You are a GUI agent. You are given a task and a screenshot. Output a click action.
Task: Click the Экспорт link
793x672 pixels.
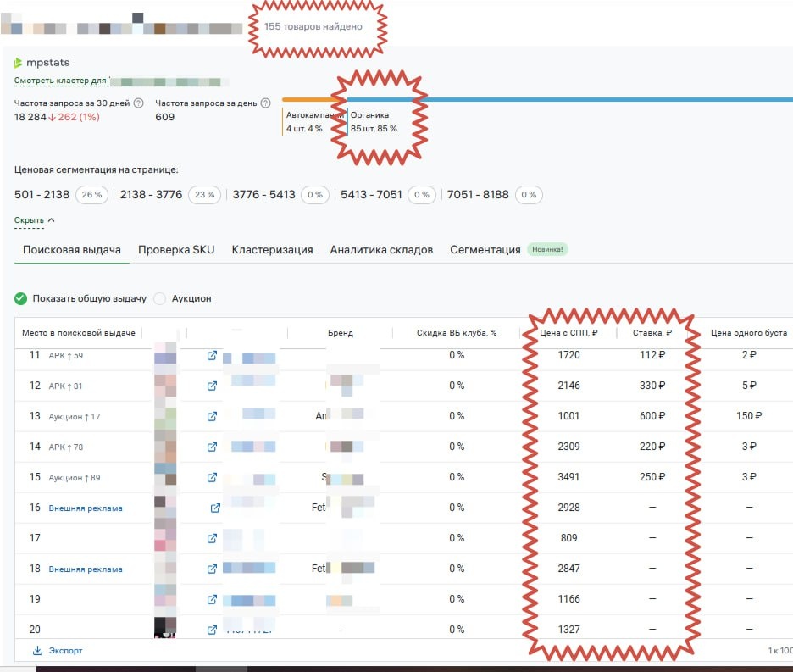pos(65,650)
